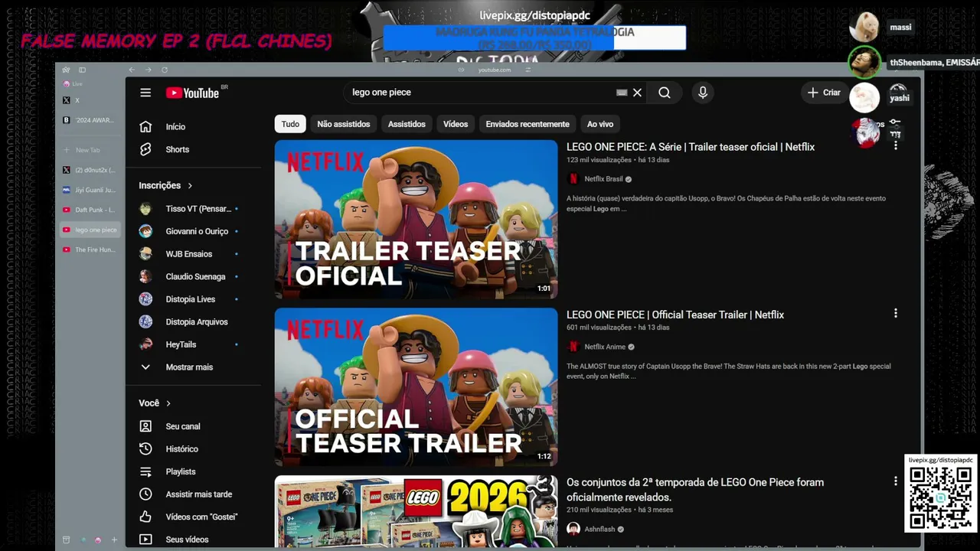Open a New Tab in the browser sidebar
Screen dimensions: 980x551
click(x=89, y=150)
